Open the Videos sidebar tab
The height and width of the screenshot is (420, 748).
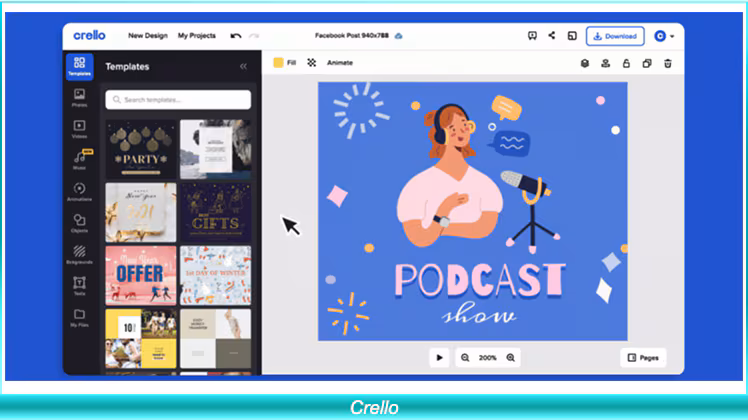[x=79, y=129]
